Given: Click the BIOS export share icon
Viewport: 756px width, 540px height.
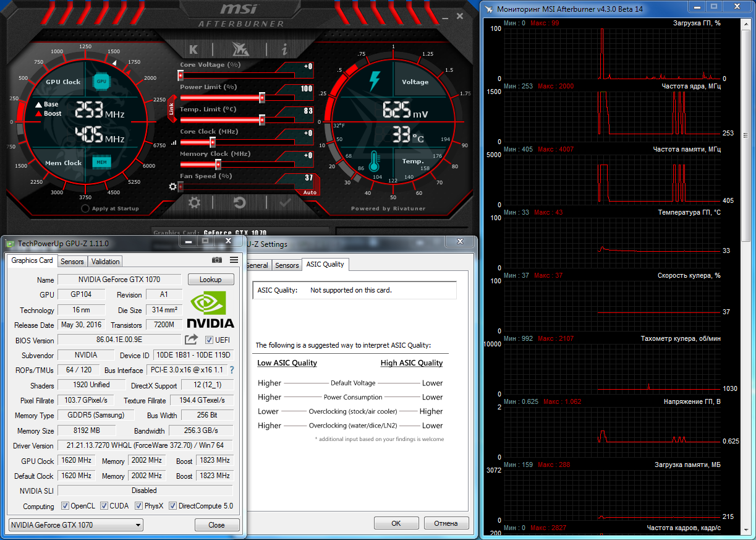Looking at the screenshot, I should pyautogui.click(x=191, y=340).
